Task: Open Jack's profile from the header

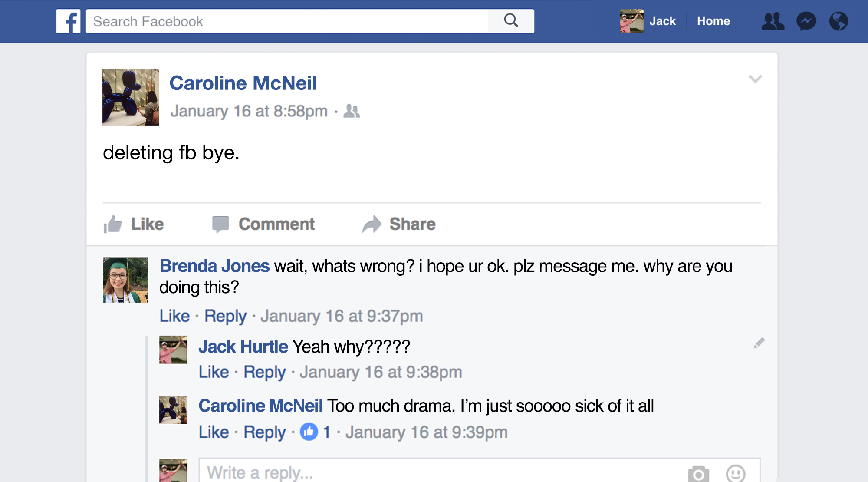Action: tap(648, 21)
